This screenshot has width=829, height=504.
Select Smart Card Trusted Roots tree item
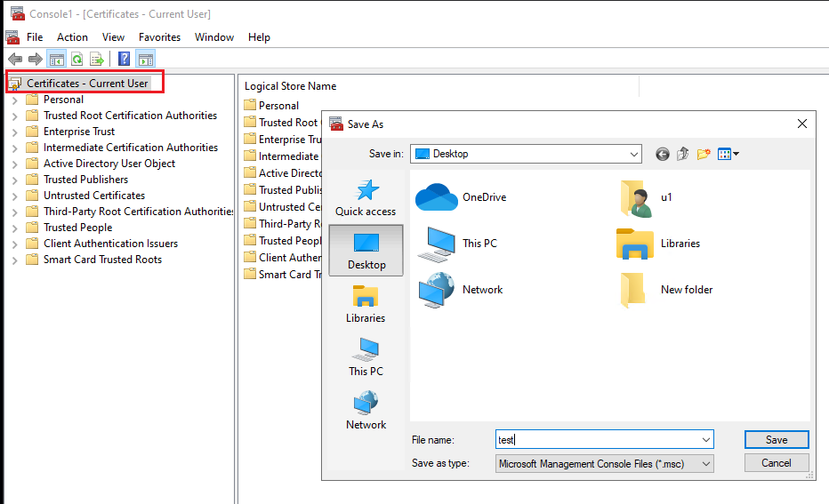click(102, 260)
